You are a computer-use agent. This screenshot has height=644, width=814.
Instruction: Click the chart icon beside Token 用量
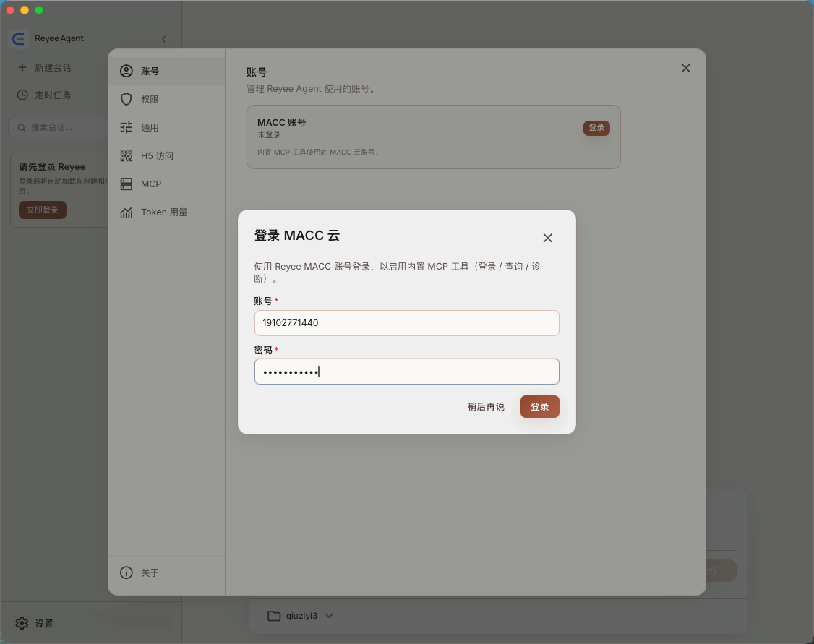pyautogui.click(x=127, y=212)
